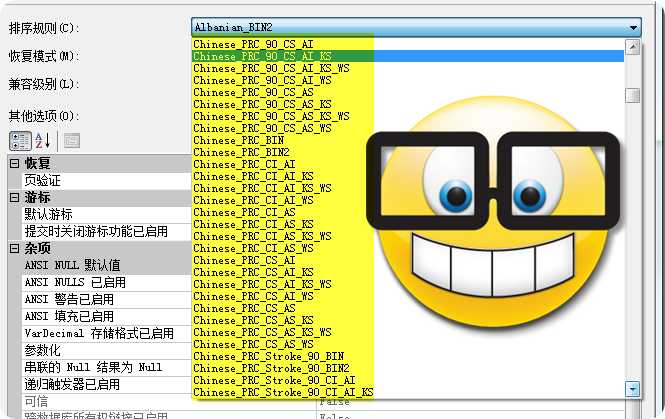The height and width of the screenshot is (419, 665).
Task: Open the property pages icon
Action: (71, 141)
